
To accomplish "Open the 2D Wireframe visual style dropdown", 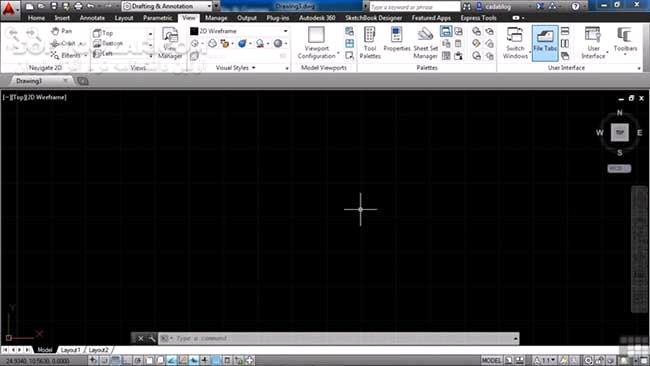I will [x=239, y=31].
